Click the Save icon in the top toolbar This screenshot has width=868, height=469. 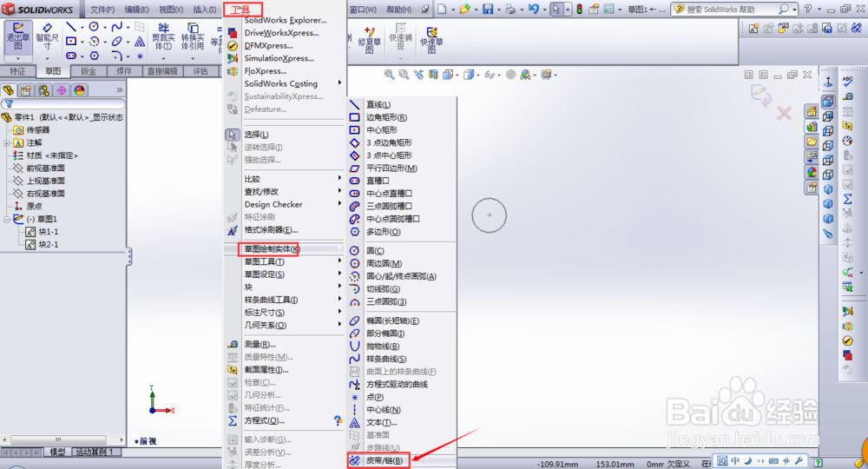point(488,9)
